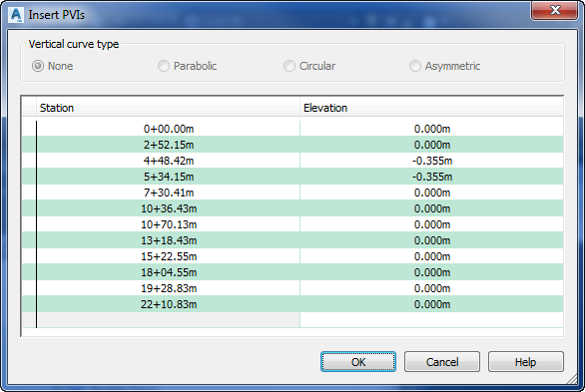
Task: Click the AutoCAD icon in title bar
Action: pos(16,15)
